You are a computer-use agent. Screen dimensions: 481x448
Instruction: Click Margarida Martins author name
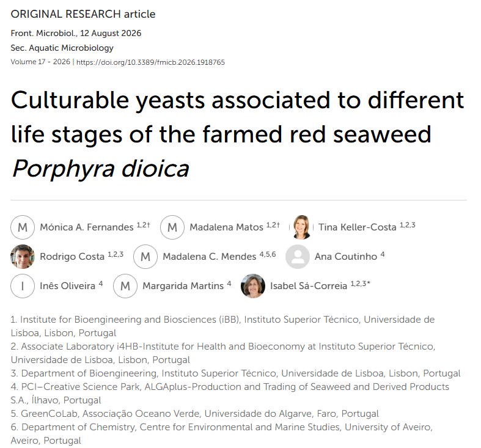[x=183, y=286]
